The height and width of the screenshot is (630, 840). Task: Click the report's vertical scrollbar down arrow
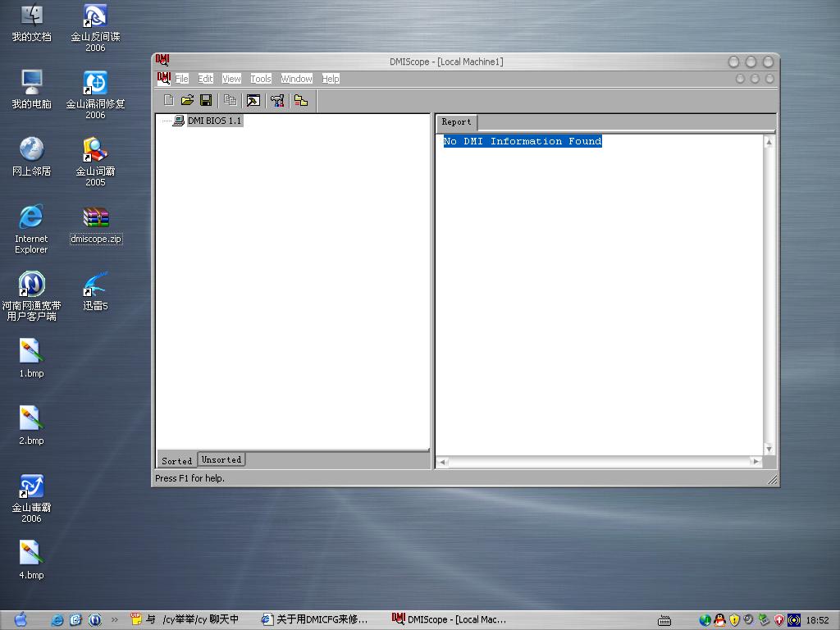(769, 449)
